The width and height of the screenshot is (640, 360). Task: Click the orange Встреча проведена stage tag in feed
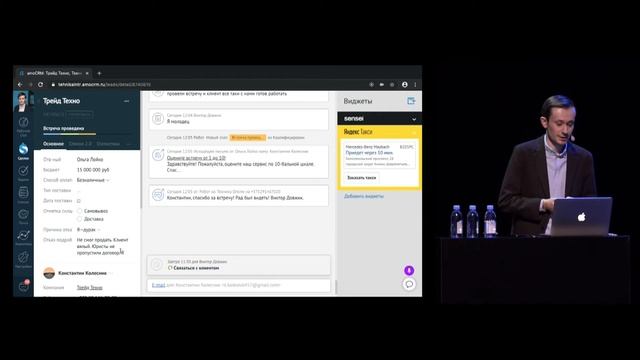click(x=248, y=138)
